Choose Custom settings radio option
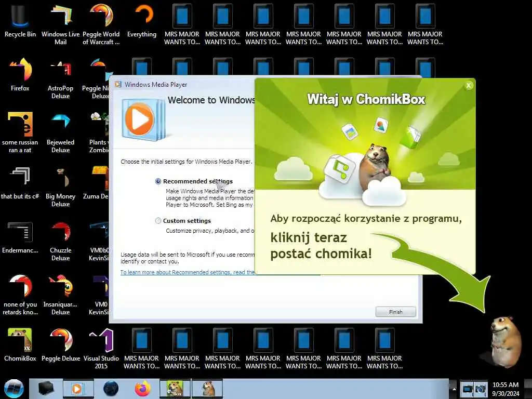The image size is (532, 399). click(158, 220)
